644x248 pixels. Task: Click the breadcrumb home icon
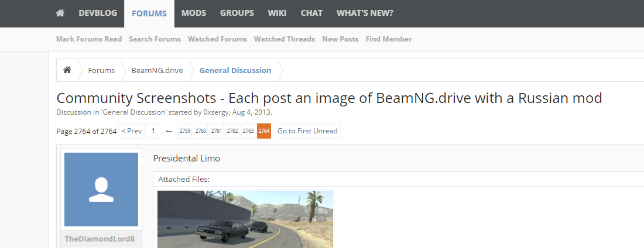67,70
